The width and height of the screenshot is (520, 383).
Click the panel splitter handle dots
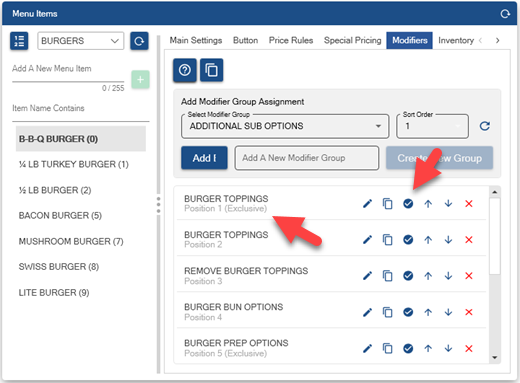[x=158, y=205]
